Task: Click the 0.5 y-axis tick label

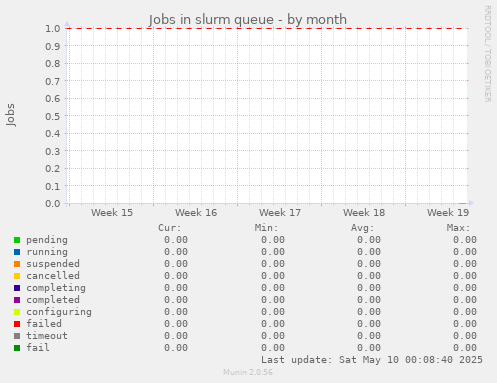Action: coord(53,116)
